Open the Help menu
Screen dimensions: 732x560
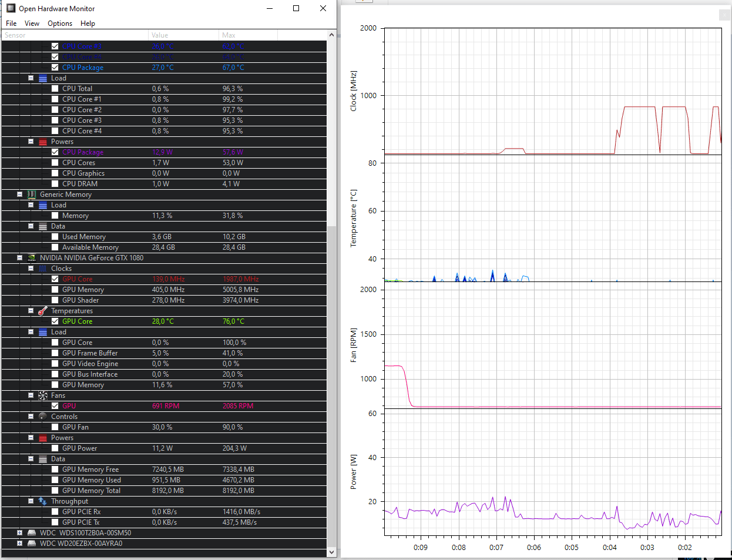coord(88,24)
